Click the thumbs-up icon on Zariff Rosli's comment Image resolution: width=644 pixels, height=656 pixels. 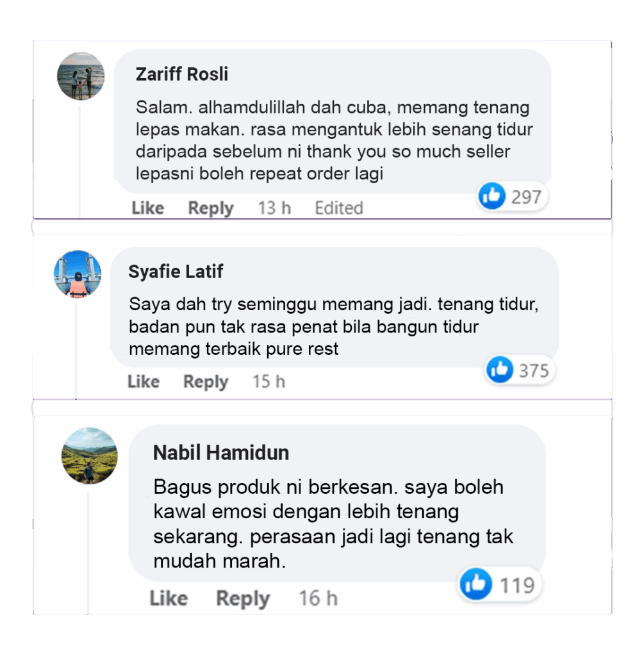(491, 196)
